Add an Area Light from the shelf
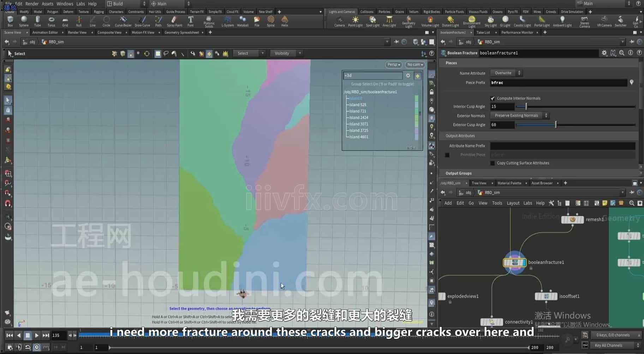Image resolution: width=644 pixels, height=354 pixels. click(389, 21)
